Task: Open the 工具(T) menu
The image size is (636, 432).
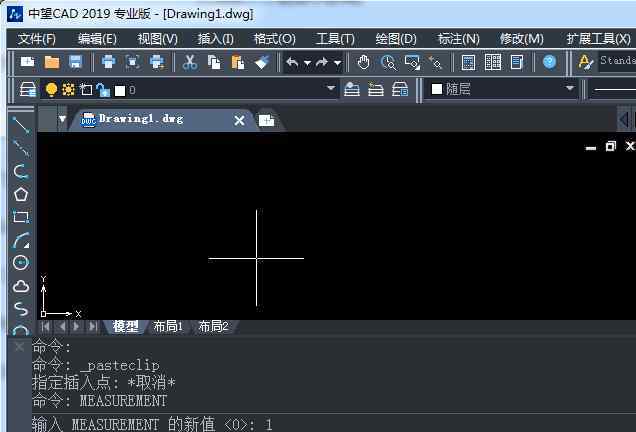Action: (x=335, y=39)
